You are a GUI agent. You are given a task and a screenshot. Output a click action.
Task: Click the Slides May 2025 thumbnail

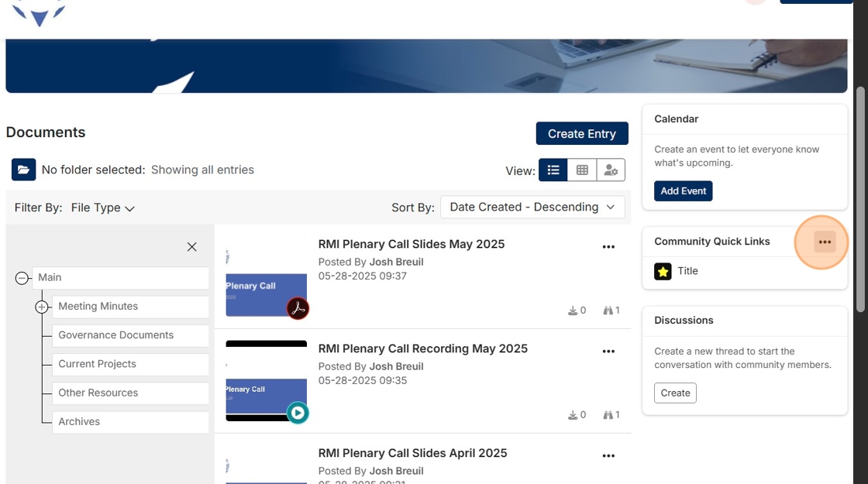pos(267,276)
